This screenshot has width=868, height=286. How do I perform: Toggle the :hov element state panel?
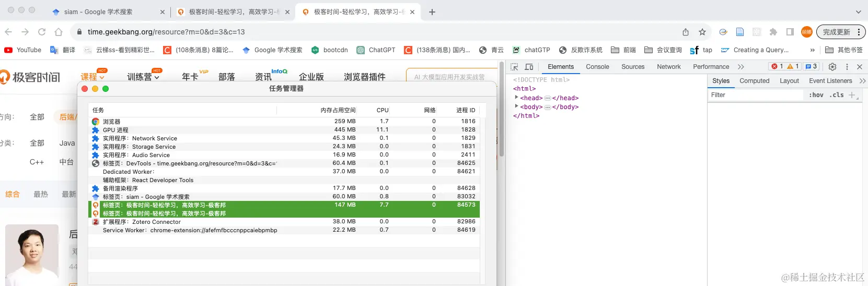[x=816, y=95]
